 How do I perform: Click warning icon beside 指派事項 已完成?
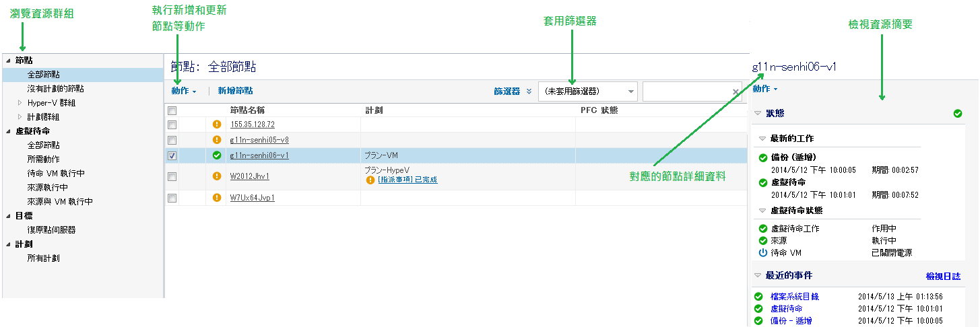tap(370, 180)
